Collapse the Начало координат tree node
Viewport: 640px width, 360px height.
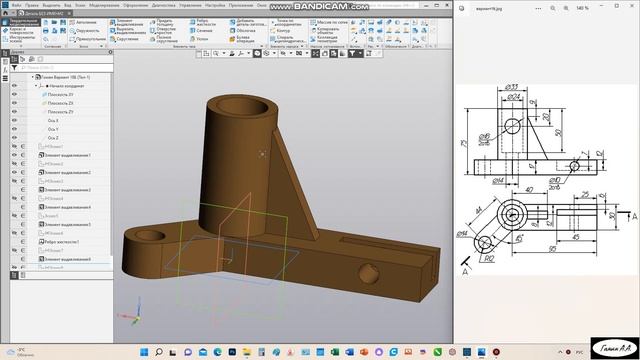tap(36, 86)
